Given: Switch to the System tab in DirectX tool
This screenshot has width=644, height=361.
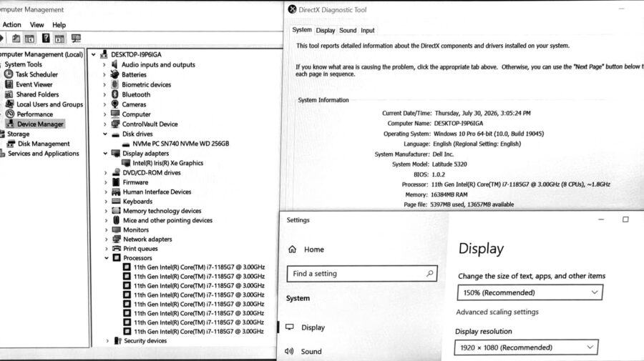Looking at the screenshot, I should (x=302, y=30).
